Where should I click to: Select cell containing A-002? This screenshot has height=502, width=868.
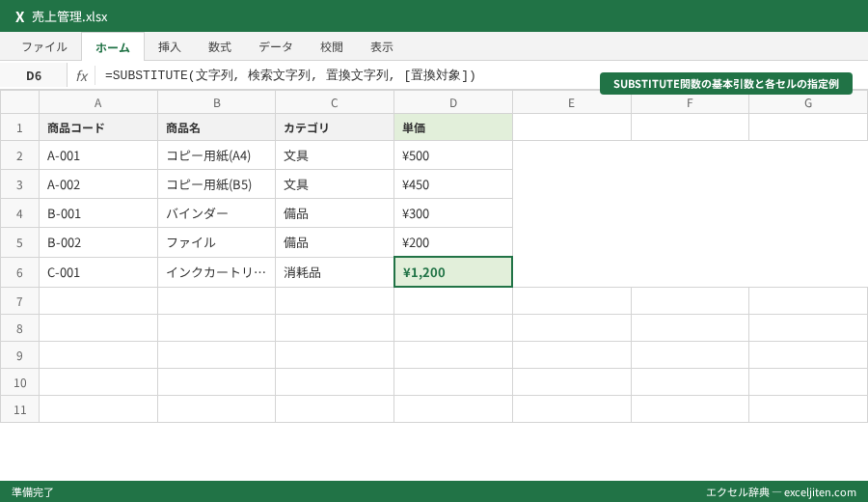coord(98,184)
